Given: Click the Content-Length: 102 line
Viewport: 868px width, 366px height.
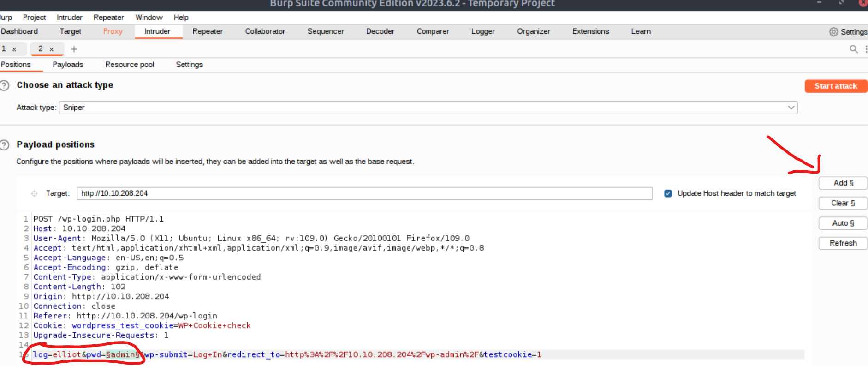Looking at the screenshot, I should coord(79,287).
